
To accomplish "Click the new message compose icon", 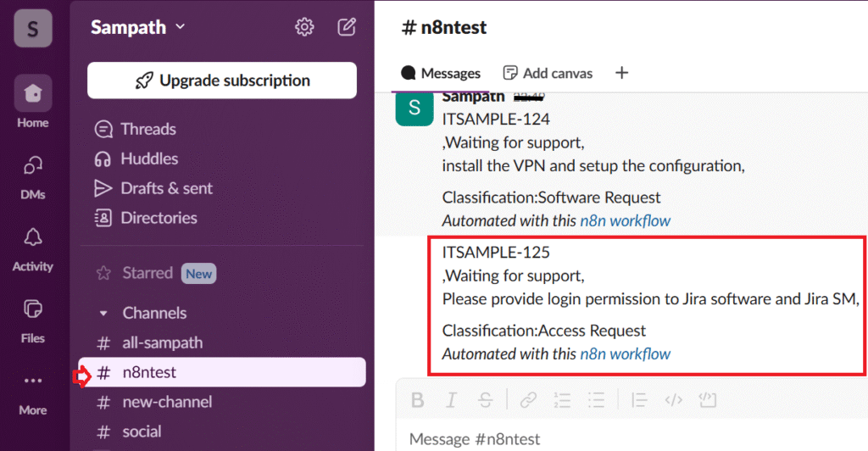I will click(x=347, y=27).
